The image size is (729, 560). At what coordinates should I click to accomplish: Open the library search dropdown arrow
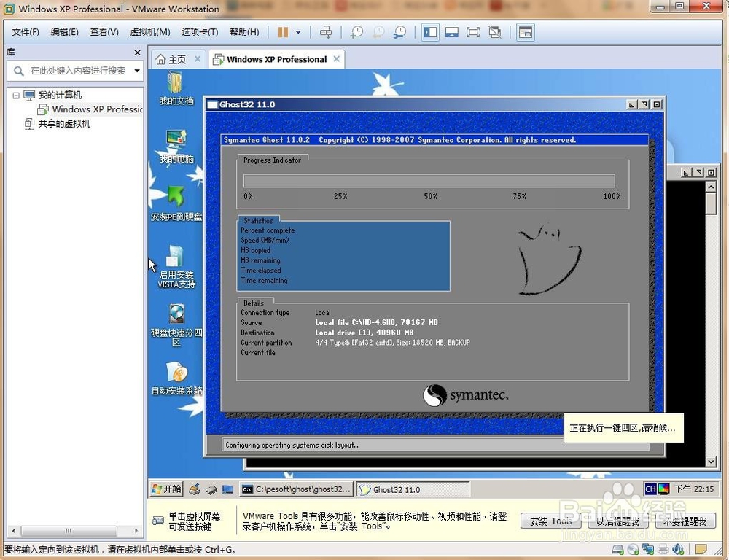coord(137,71)
